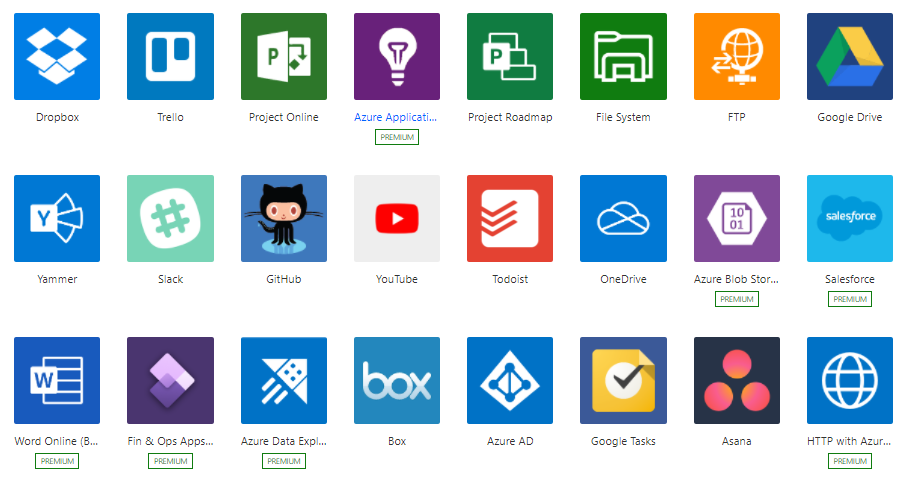Screen dimensions: 906x479
Task: Click the PREMIUM badge under Word Online
Action: [x=57, y=461]
